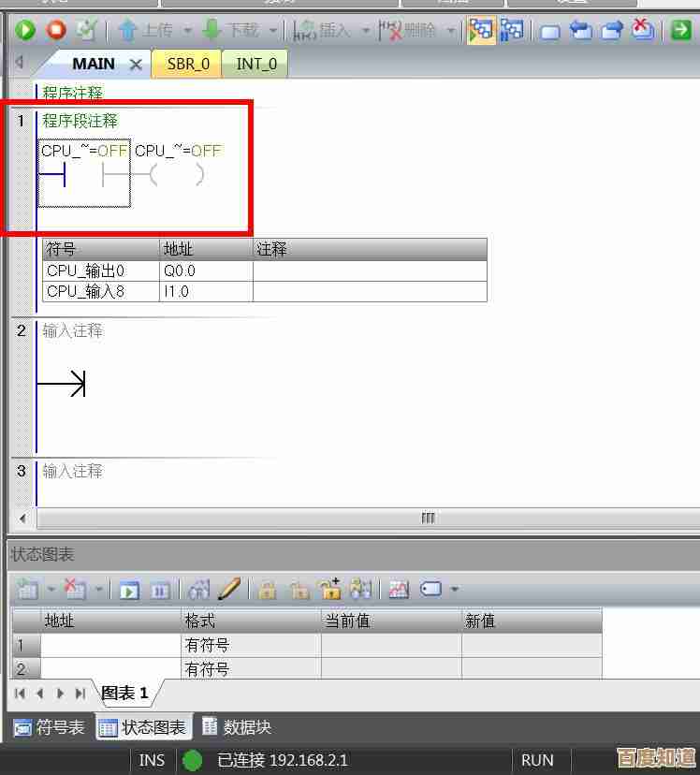
Task: Toggle trend view icon in status chart
Action: [400, 590]
